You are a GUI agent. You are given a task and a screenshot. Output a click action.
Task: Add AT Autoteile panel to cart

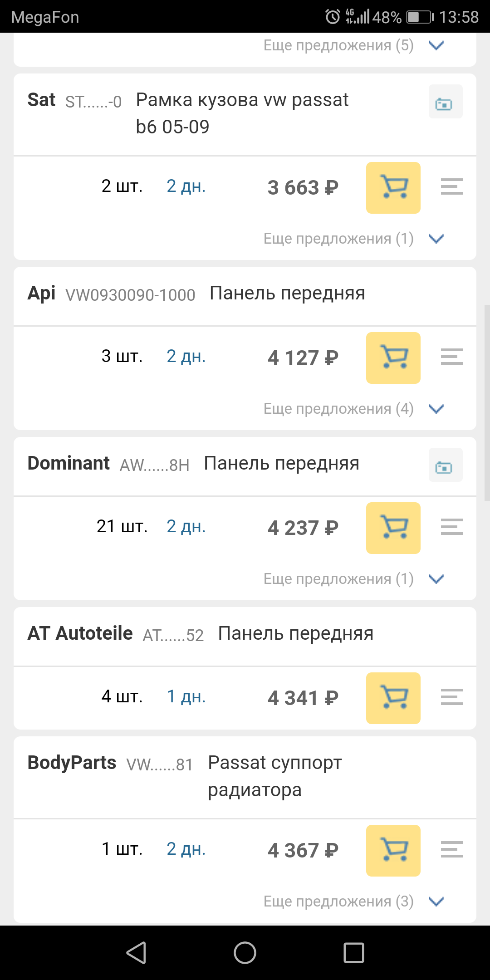click(x=393, y=698)
